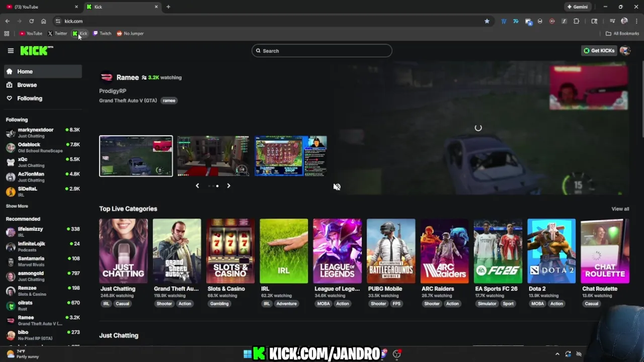Image resolution: width=644 pixels, height=362 pixels.
Task: Open bibo recommended channel
Action: tap(43, 335)
